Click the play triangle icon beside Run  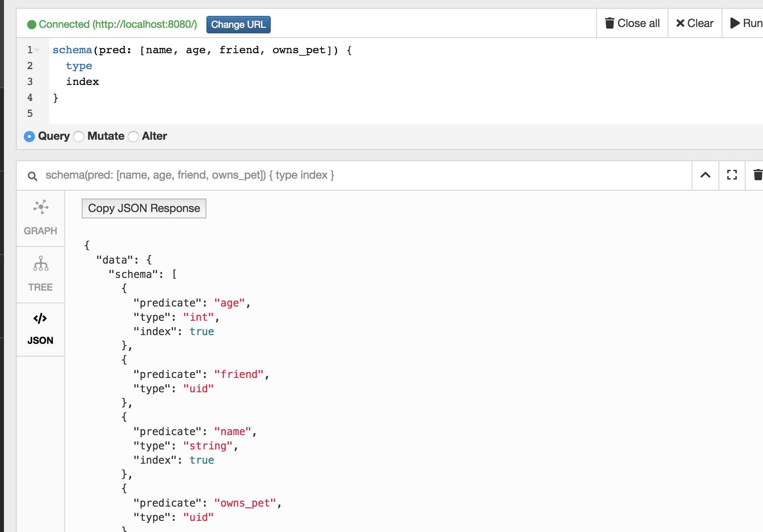tap(735, 23)
